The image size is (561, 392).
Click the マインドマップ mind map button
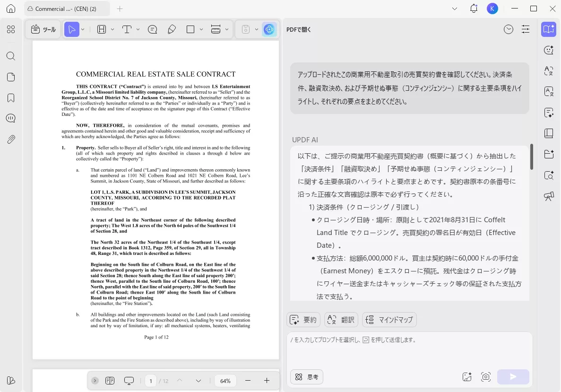pos(389,319)
